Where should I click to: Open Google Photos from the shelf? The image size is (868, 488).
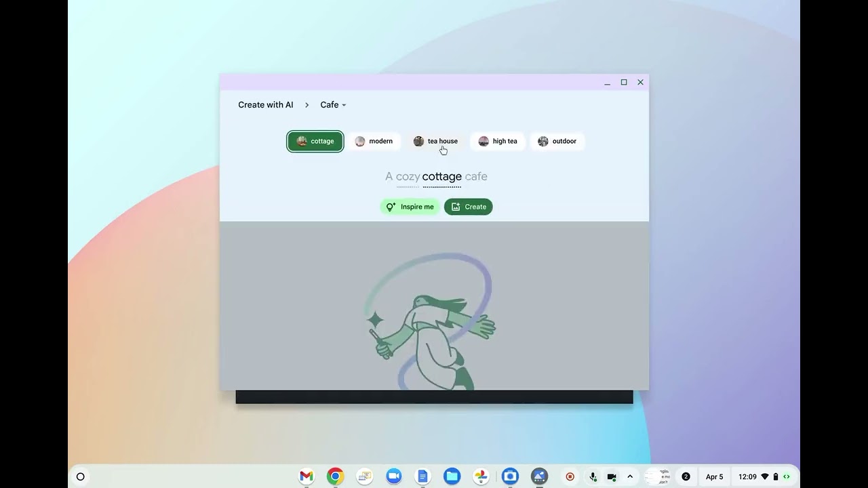(481, 476)
